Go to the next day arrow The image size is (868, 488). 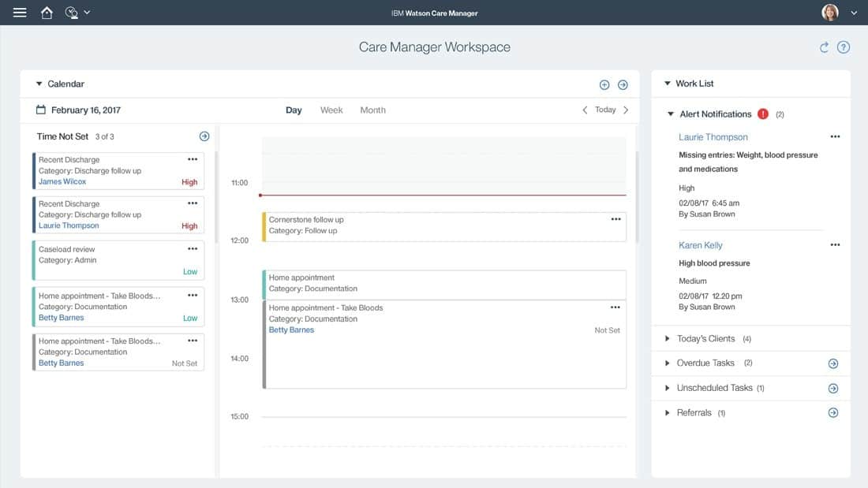pyautogui.click(x=626, y=110)
